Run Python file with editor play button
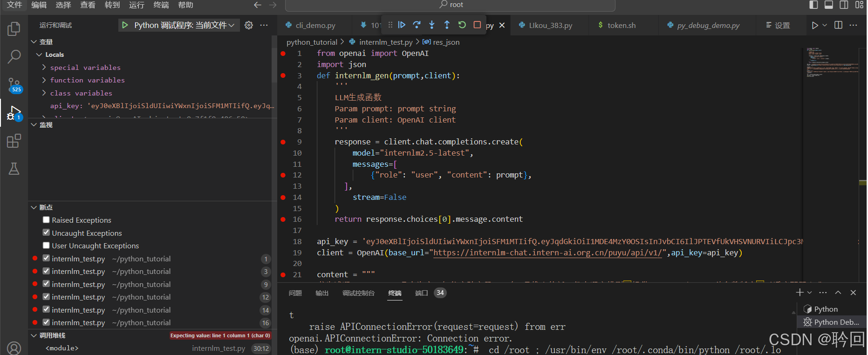The image size is (868, 355). coord(815,25)
